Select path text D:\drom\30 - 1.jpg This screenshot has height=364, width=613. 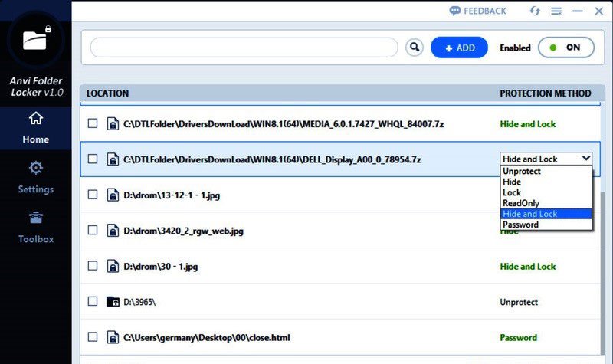tap(161, 266)
